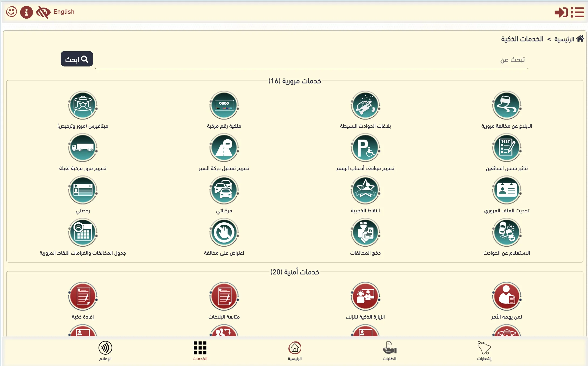Open media (الإعلام) bottom tab
Screen dimensions: 588x366
click(x=105, y=351)
